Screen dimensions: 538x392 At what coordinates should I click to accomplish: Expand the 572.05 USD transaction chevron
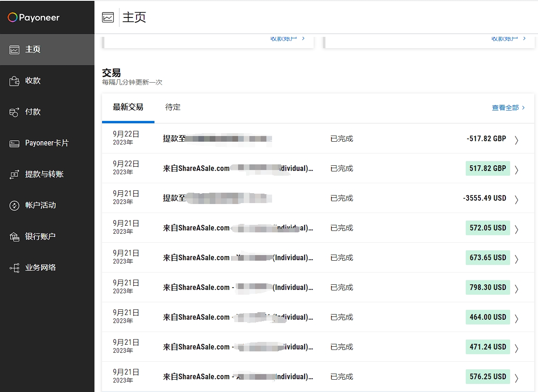point(516,229)
